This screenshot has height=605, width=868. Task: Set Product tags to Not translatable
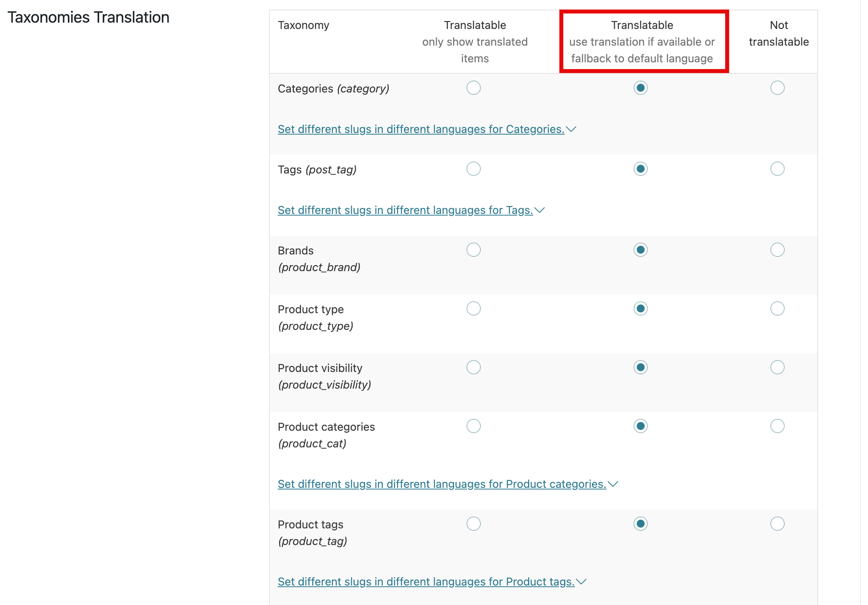(x=777, y=524)
